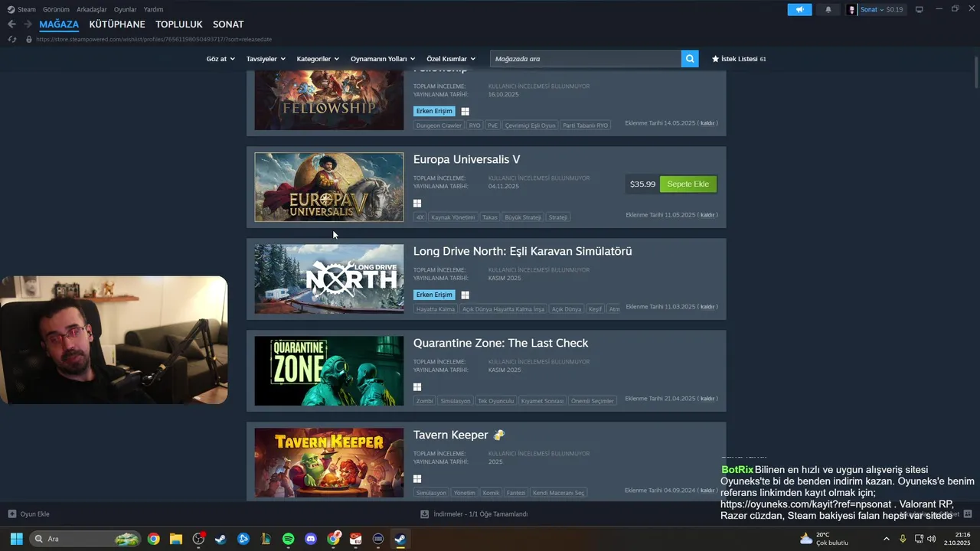980x551 pixels.
Task: Click the active Steam taskbar icon
Action: (400, 539)
